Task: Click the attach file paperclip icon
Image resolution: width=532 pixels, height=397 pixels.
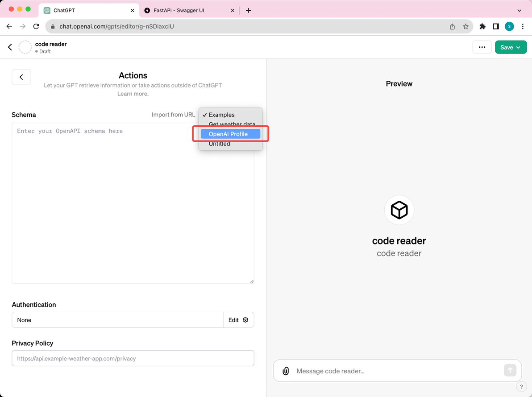Action: click(x=286, y=371)
